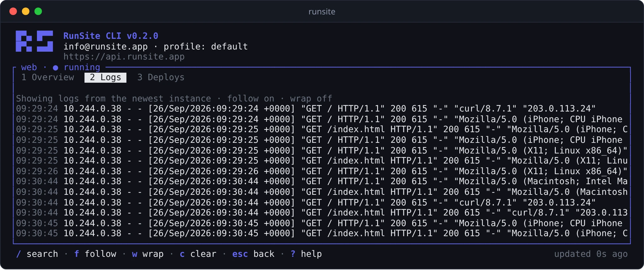The height and width of the screenshot is (270, 644).
Task: Click the runsite window title
Action: pyautogui.click(x=322, y=12)
